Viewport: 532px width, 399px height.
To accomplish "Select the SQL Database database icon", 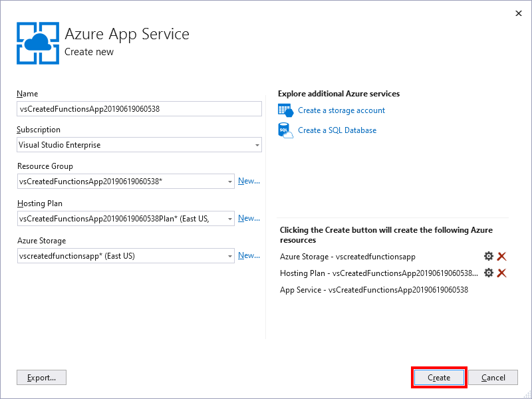I will [x=286, y=130].
